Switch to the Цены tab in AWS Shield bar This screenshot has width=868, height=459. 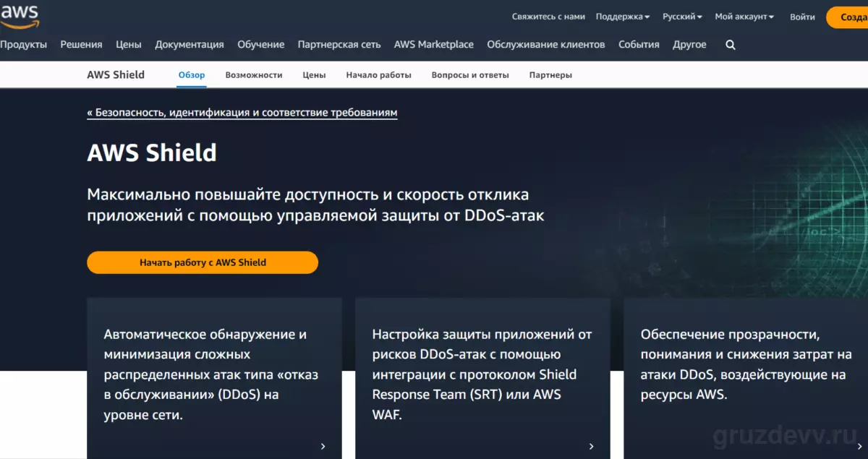coord(314,75)
